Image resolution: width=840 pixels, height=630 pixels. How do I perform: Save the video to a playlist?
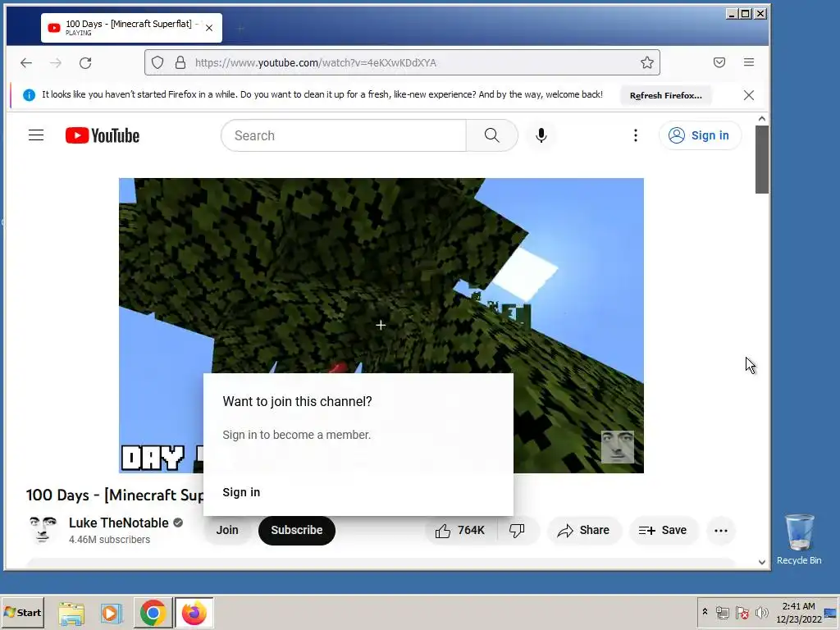(x=663, y=531)
